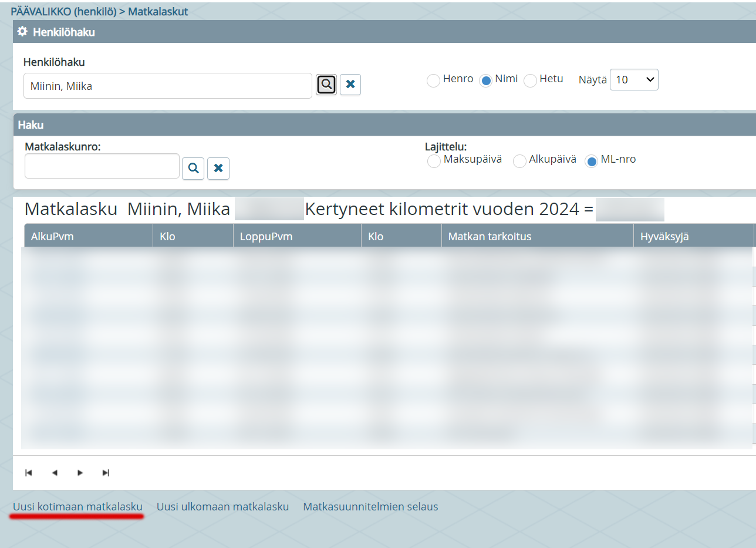Select the Nimi radio button

point(485,80)
